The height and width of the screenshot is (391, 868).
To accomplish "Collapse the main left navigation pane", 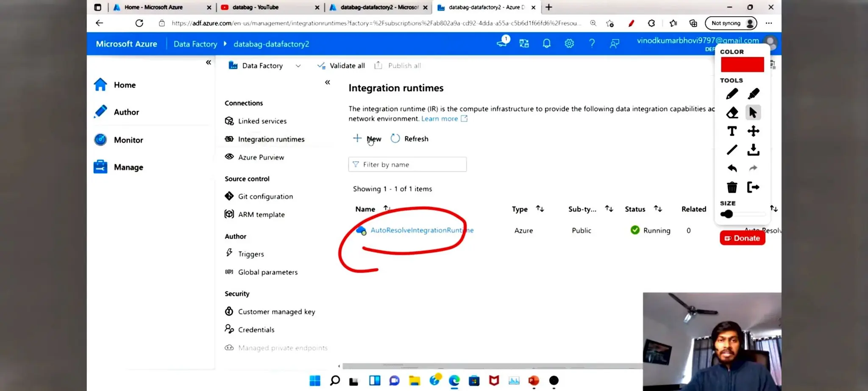I will [209, 62].
